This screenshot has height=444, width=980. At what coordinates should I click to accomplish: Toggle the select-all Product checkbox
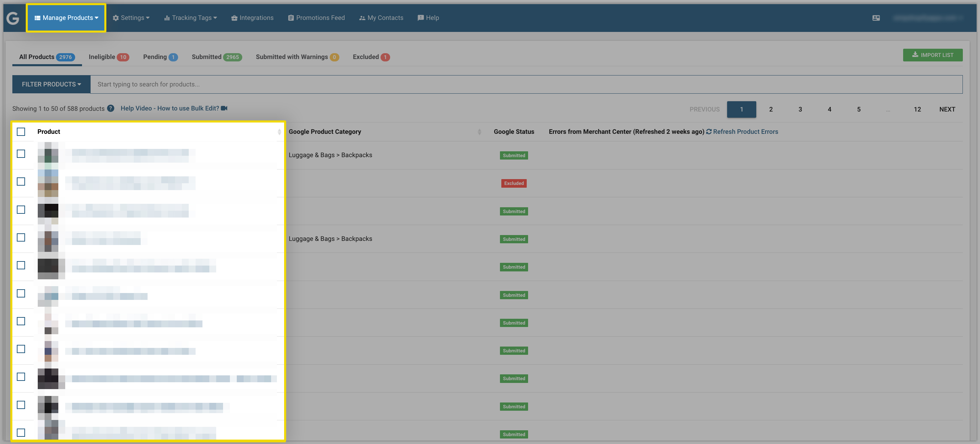click(21, 132)
